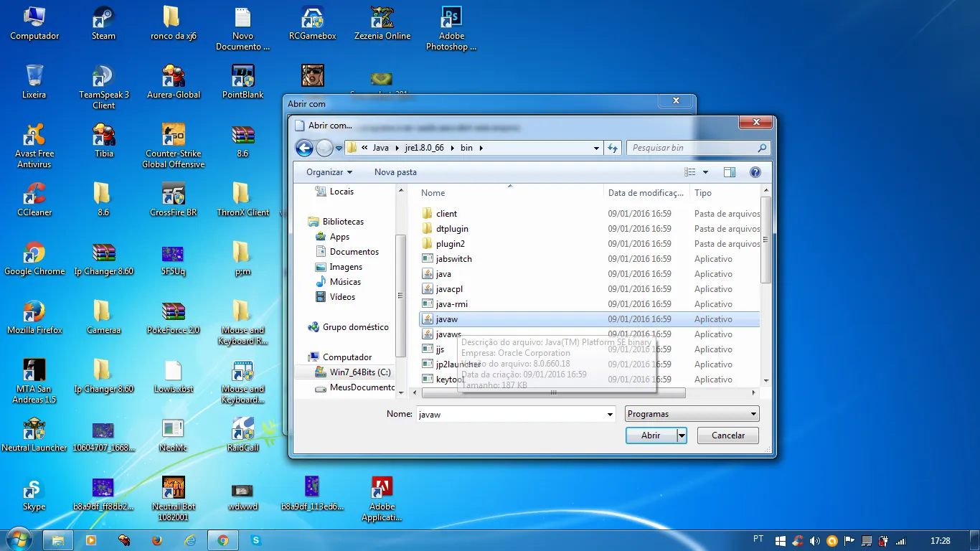Open Google Chrome desktop shortcut

pos(34,253)
